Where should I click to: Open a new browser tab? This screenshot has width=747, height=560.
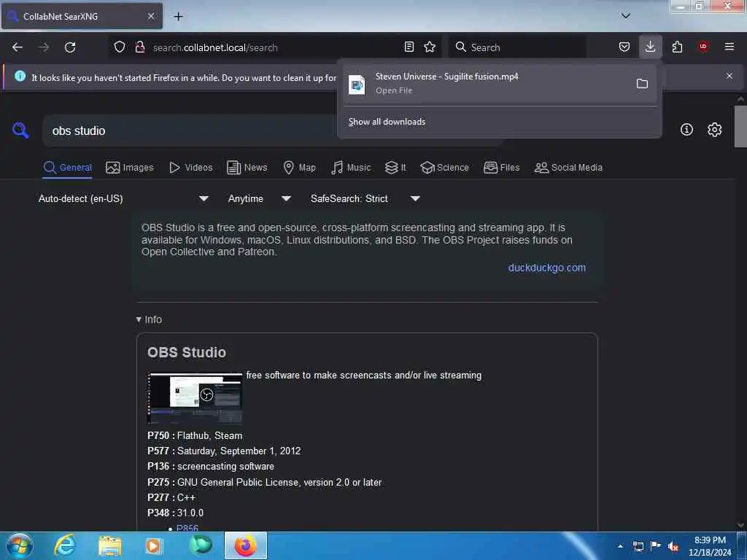click(178, 16)
